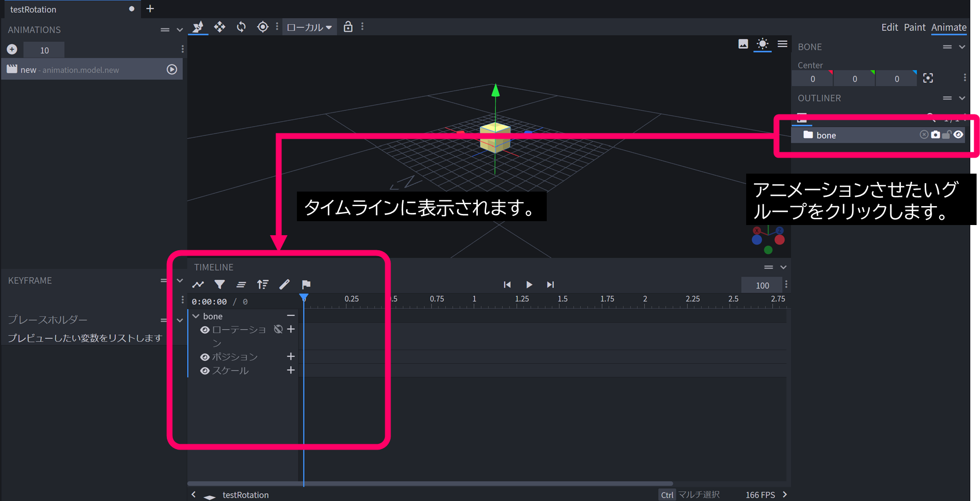Click the camera screenshot icon on bone row
The image size is (980, 501).
click(935, 135)
